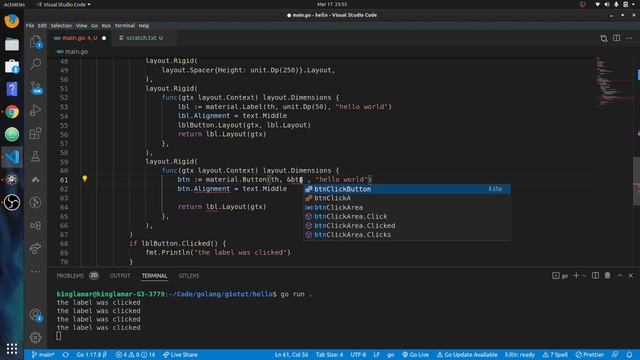Select the Terminal panel tab
The width and height of the screenshot is (640, 360).
pos(154,276)
